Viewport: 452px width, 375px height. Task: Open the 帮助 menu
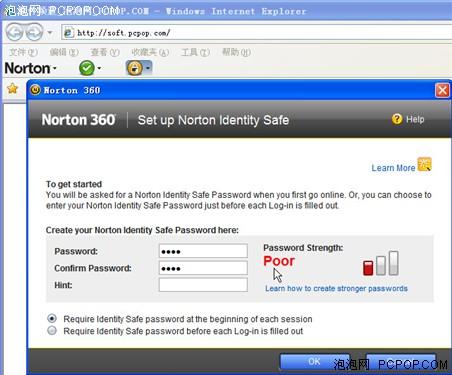(x=236, y=52)
